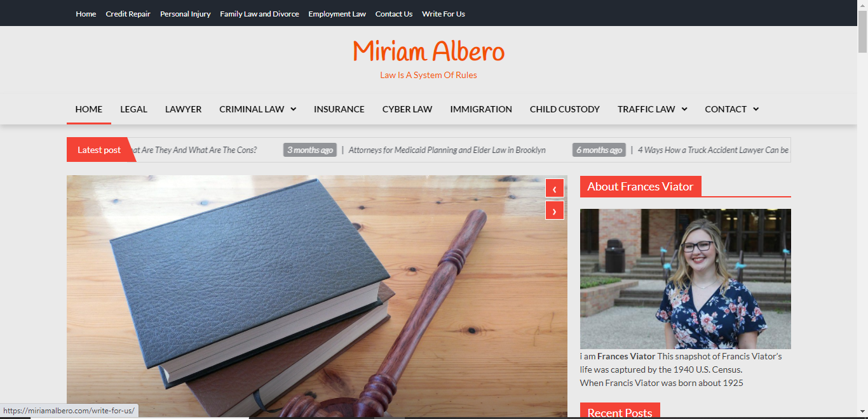Expand the Traffic Law dropdown arrow
The height and width of the screenshot is (419, 868).
point(684,109)
